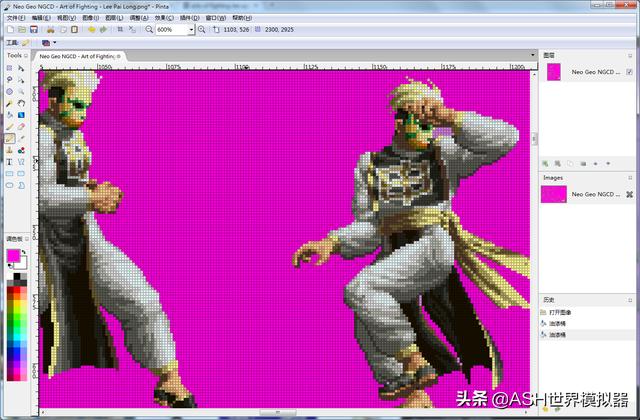Click Add New Layer icon in layers panel
This screenshot has height=420, width=640.
546,161
